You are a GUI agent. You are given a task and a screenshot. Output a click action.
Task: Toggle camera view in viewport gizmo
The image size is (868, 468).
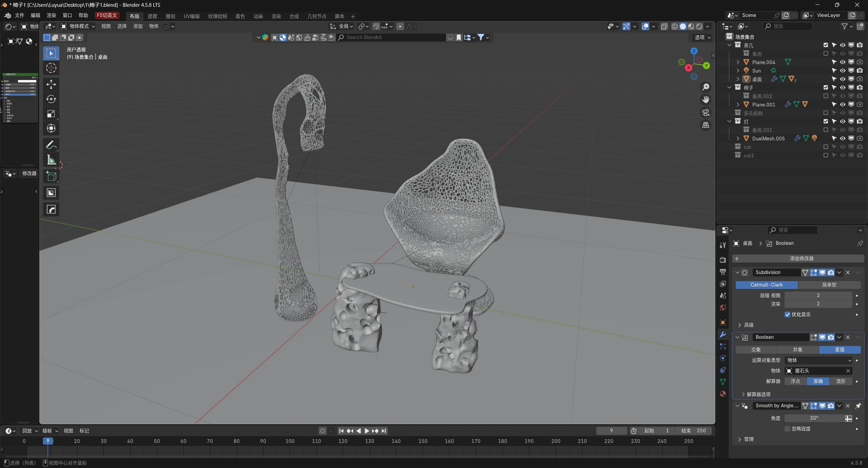706,112
